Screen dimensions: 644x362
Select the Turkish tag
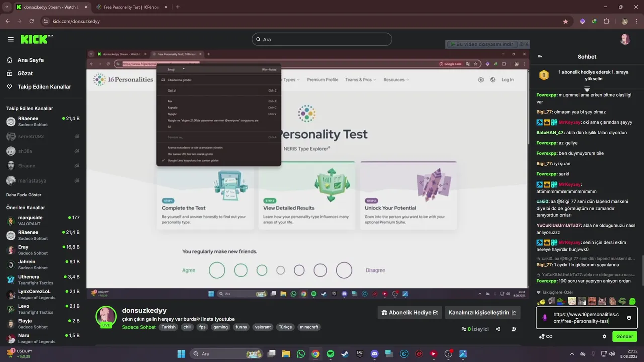169,327
